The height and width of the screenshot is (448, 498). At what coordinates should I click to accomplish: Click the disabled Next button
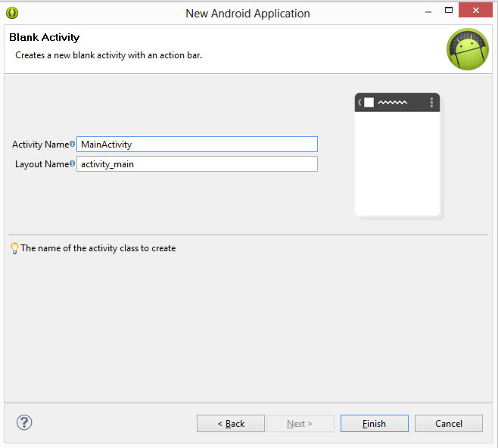pyautogui.click(x=300, y=424)
